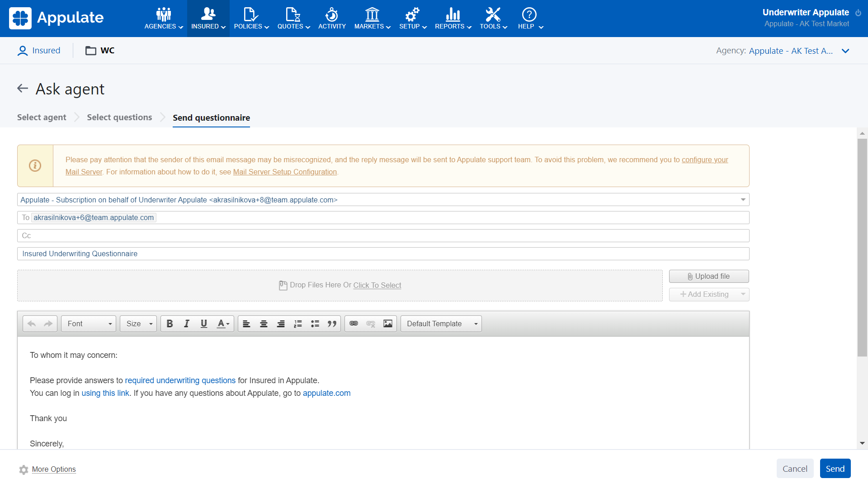
Task: Click the back arrow beside Ask agent
Action: coord(23,89)
